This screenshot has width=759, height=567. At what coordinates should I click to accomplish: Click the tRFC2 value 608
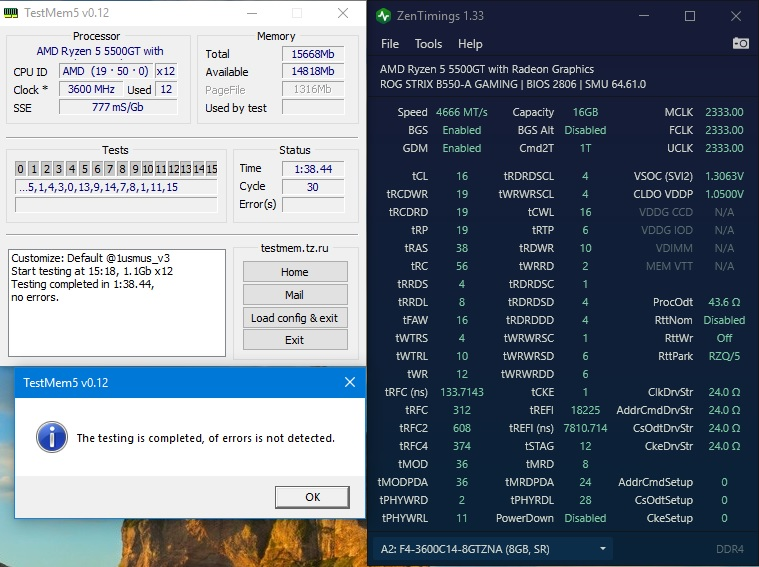click(x=462, y=429)
